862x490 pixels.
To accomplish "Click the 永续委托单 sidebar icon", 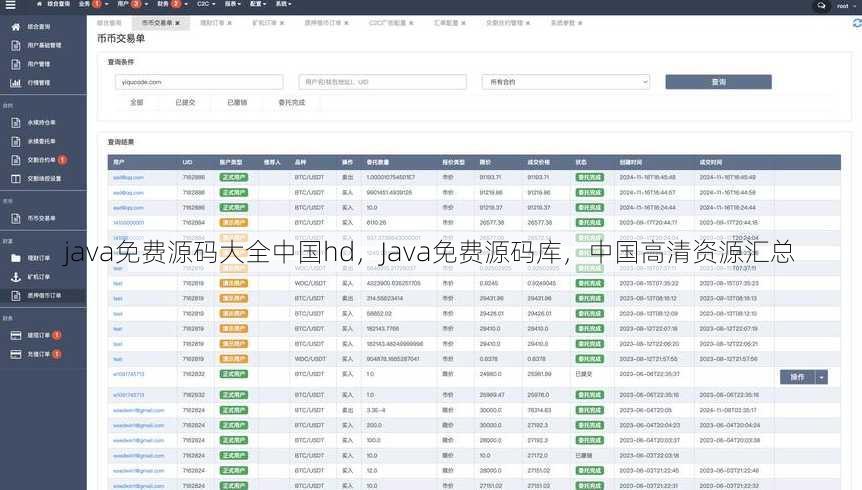I will 16,141.
